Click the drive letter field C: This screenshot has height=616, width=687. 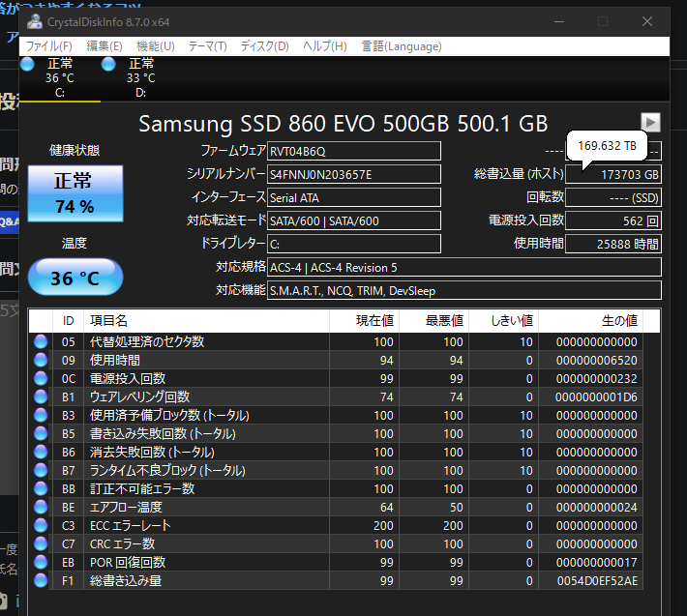pyautogui.click(x=354, y=244)
